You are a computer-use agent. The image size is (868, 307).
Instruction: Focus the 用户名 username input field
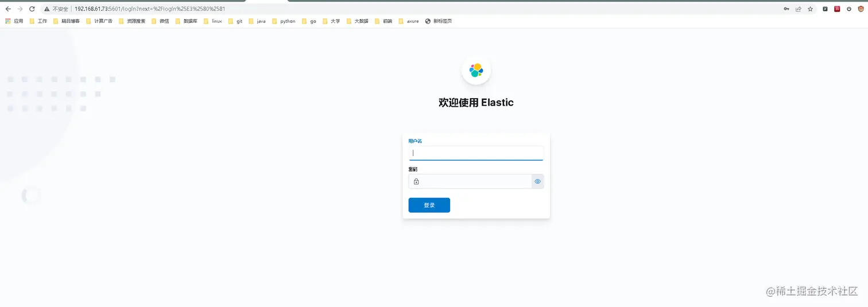[476, 153]
